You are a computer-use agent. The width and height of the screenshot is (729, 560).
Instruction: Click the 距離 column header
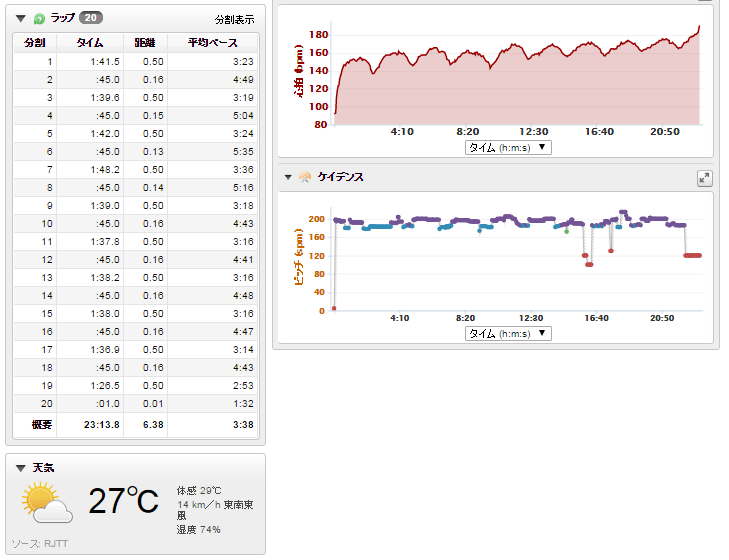[145, 43]
